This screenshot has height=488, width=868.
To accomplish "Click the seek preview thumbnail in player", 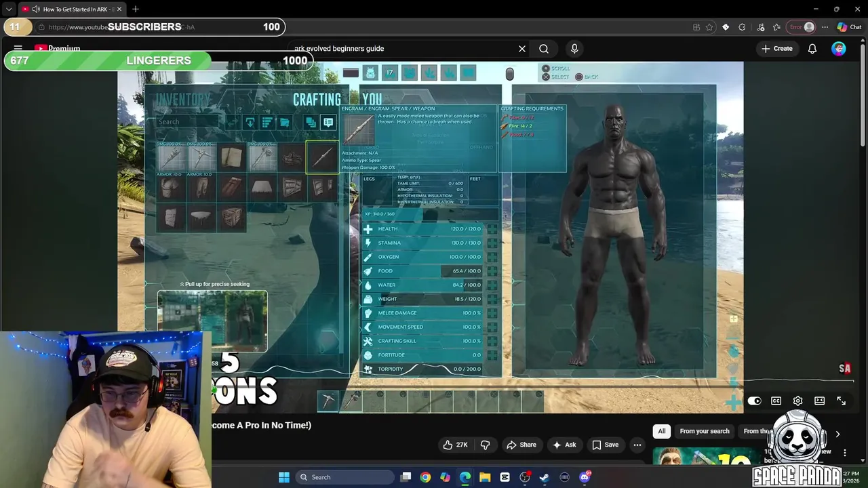I will coord(212,321).
